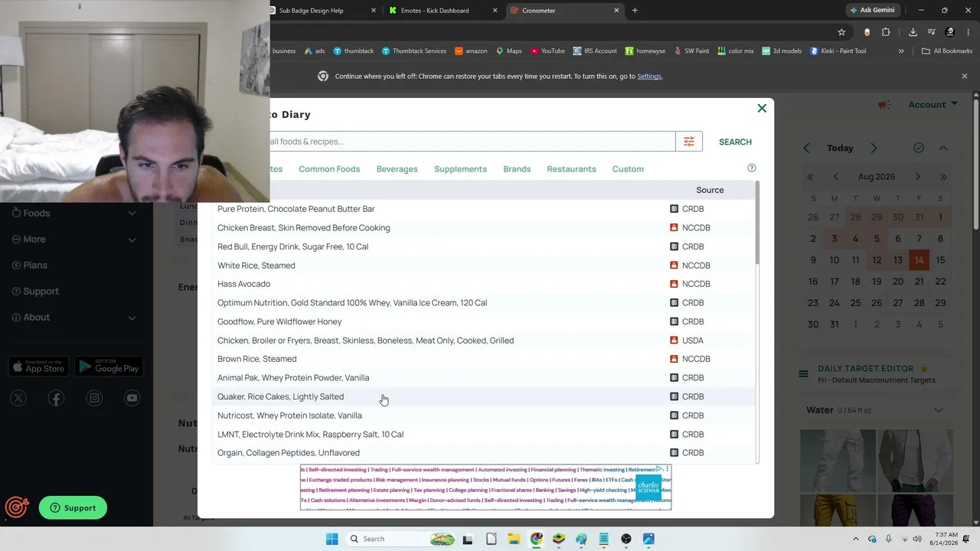
Task: Expand the Water tracker section
Action: [939, 410]
